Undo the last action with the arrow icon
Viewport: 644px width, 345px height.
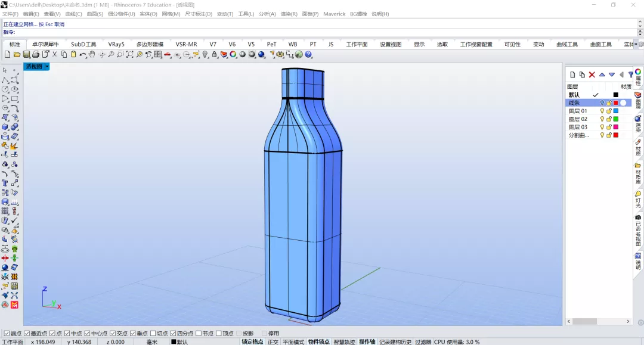point(83,55)
